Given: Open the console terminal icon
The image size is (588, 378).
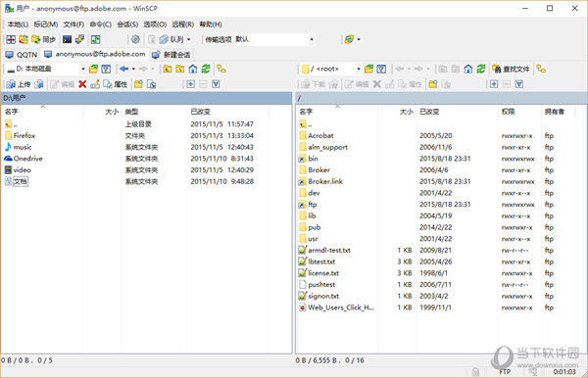Looking at the screenshot, I should [67, 39].
